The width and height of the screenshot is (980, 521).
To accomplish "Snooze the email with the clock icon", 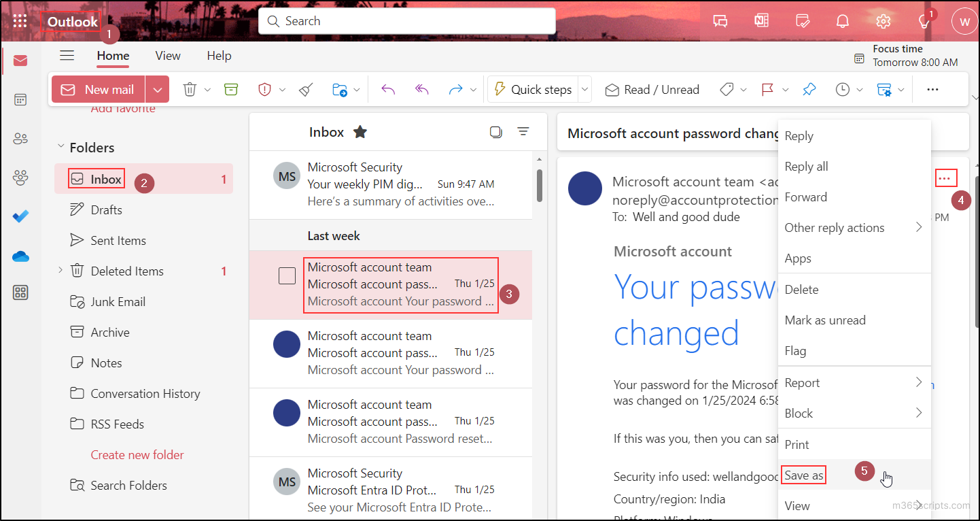I will pos(842,89).
